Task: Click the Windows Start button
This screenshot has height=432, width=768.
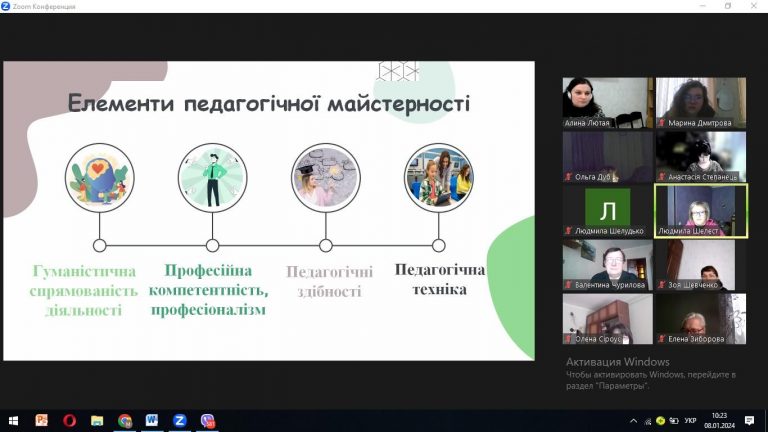Action: 13,420
